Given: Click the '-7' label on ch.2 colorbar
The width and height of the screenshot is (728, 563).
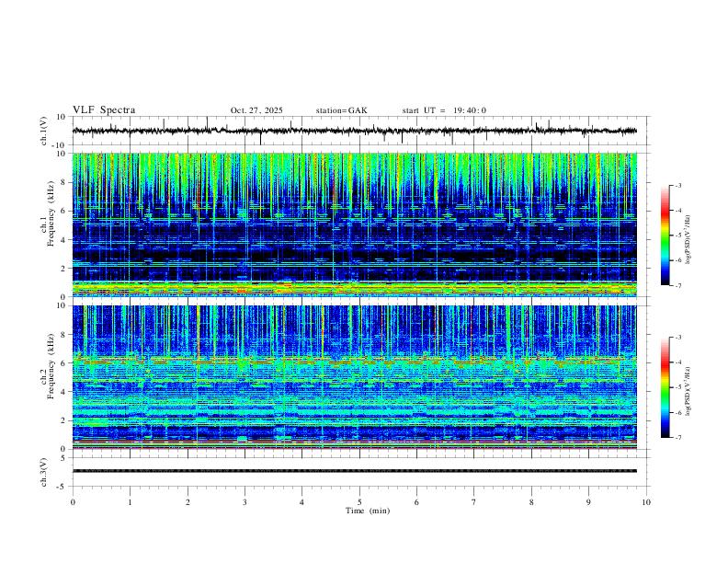Looking at the screenshot, I should pos(678,437).
